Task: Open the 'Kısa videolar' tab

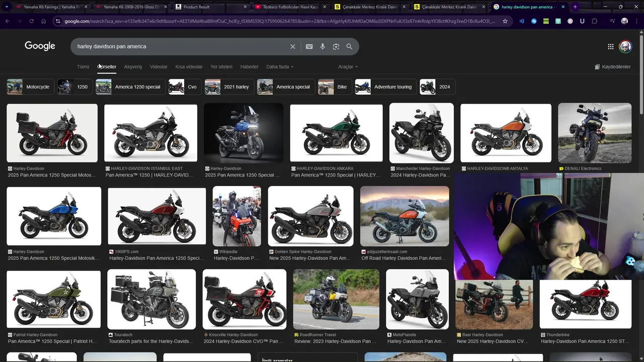Action: (x=189, y=67)
